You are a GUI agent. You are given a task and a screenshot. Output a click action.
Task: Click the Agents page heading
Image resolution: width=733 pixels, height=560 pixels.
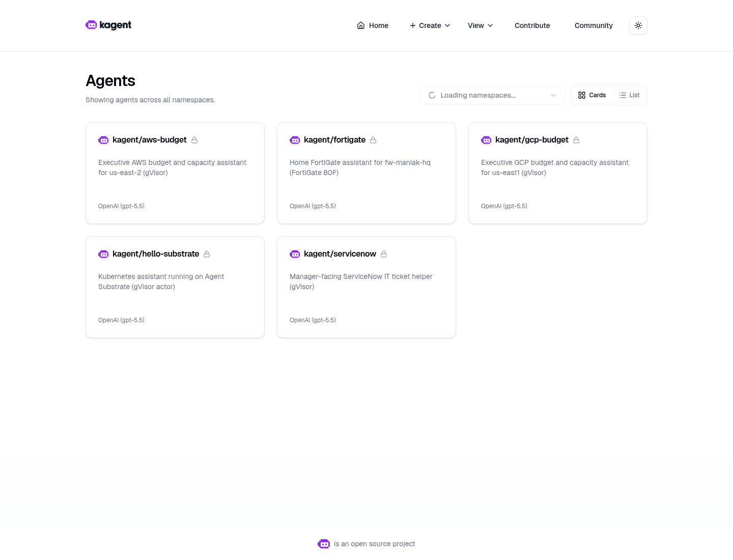(110, 80)
